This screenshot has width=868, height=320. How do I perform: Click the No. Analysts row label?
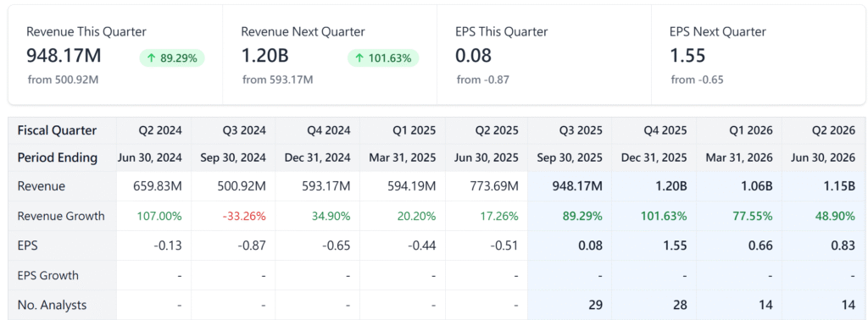pyautogui.click(x=52, y=305)
